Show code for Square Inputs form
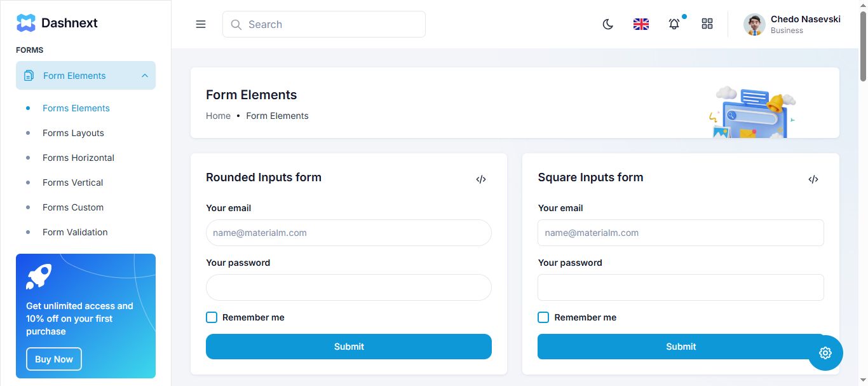Viewport: 868px width, 386px height. (813, 179)
